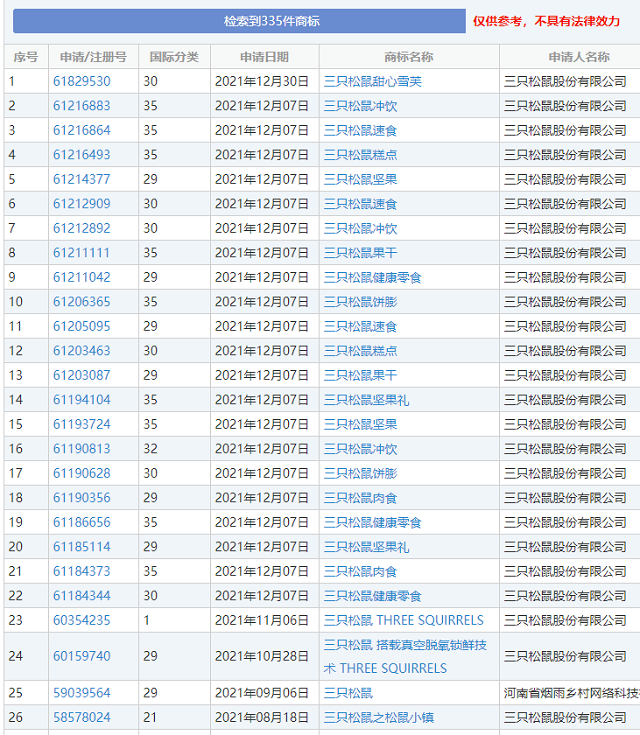Open registration number 61184344
This screenshot has width=640, height=735.
(82, 596)
